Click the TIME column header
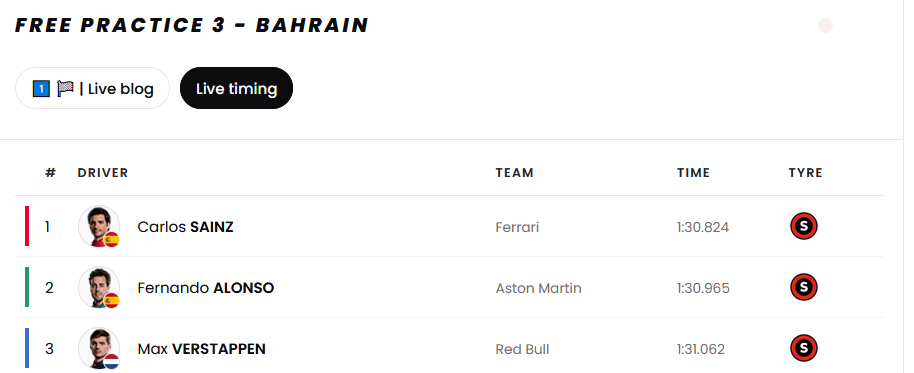 click(x=694, y=173)
